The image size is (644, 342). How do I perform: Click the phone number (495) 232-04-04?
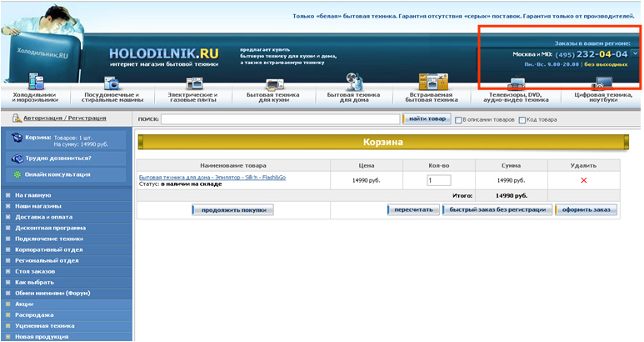[592, 54]
